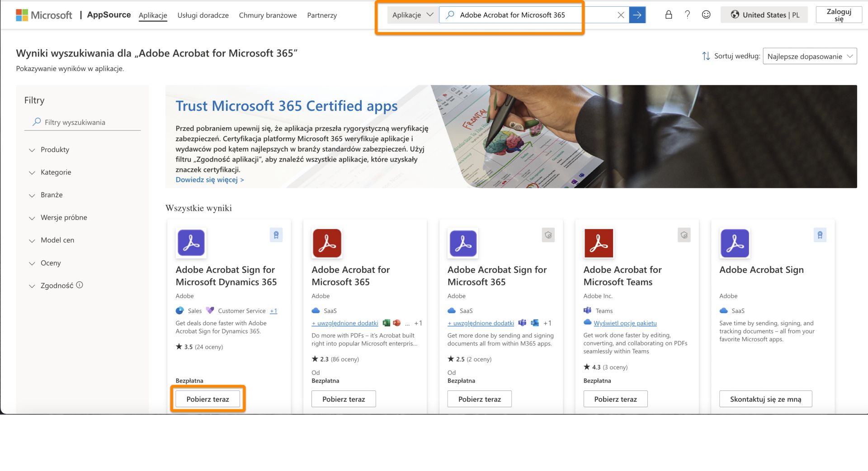868x471 pixels.
Task: Open the Partnerzy menu item
Action: [322, 15]
